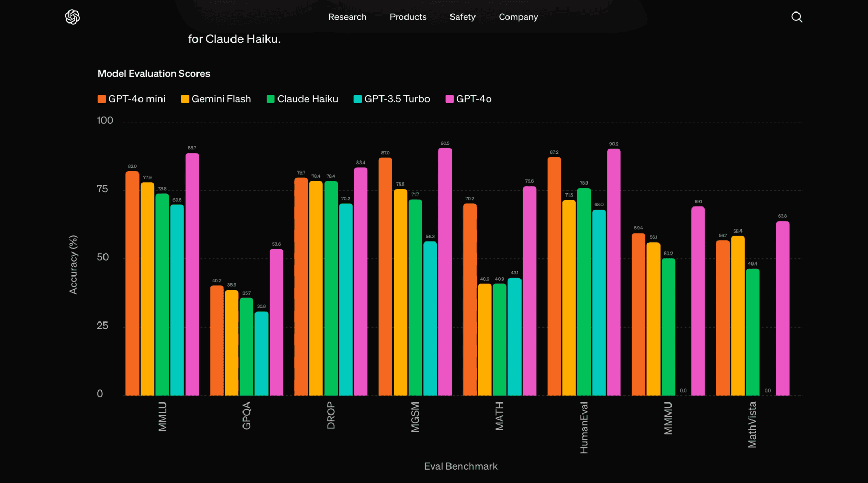The image size is (868, 483).
Task: Click the HumanEval Claude Haiku bar at 75.9
Action: 584,292
